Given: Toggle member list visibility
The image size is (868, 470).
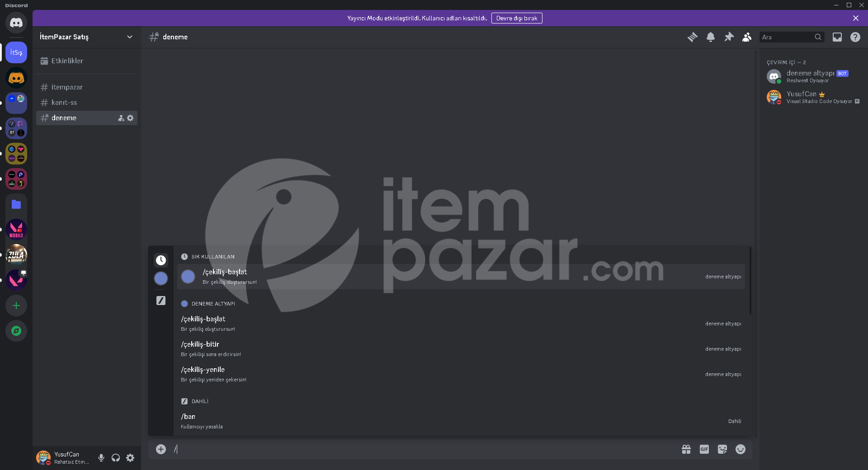Looking at the screenshot, I should pyautogui.click(x=747, y=37).
